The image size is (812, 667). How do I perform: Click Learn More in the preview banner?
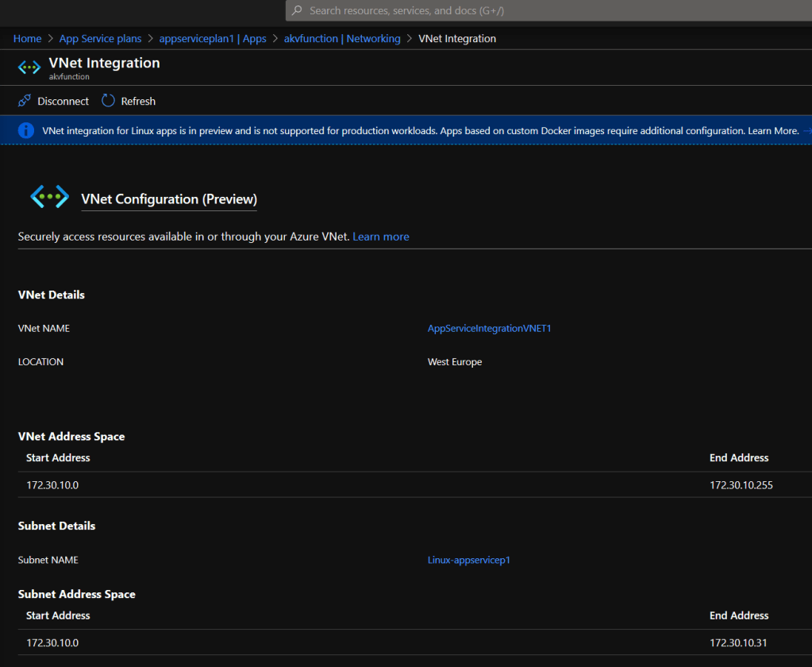click(x=772, y=130)
